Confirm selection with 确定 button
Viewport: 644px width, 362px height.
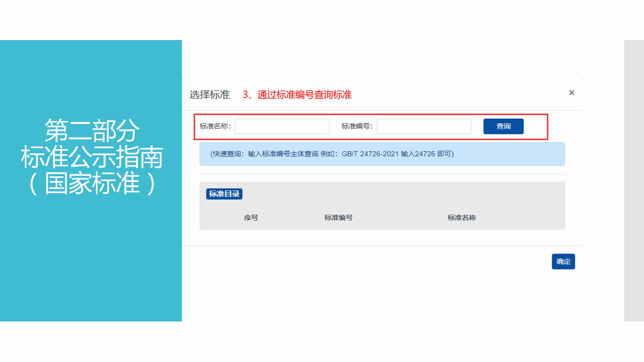(x=563, y=262)
